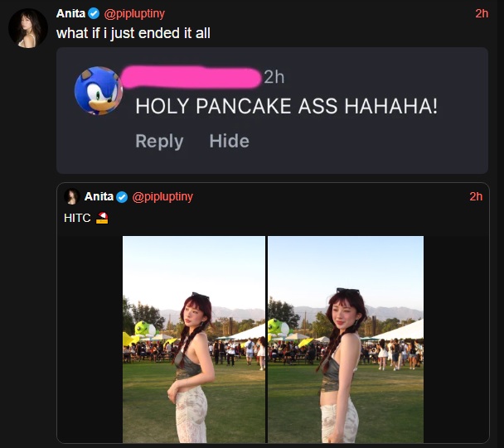Click Anita name in the quoted post

tap(99, 196)
